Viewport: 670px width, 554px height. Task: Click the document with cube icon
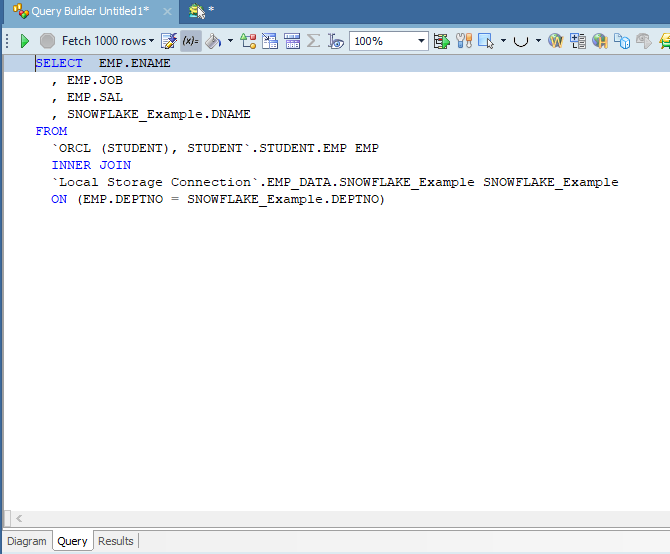tap(622, 41)
